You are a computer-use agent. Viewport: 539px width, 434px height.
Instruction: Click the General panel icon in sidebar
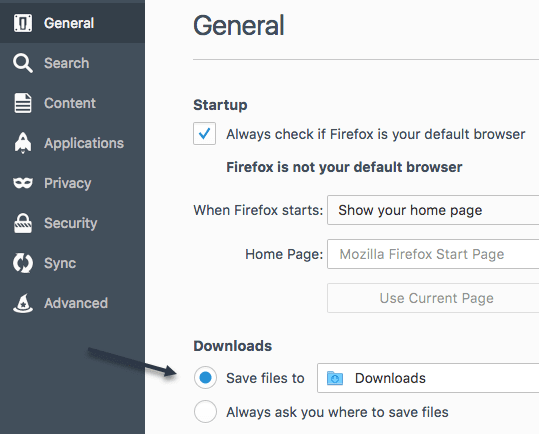pos(23,23)
